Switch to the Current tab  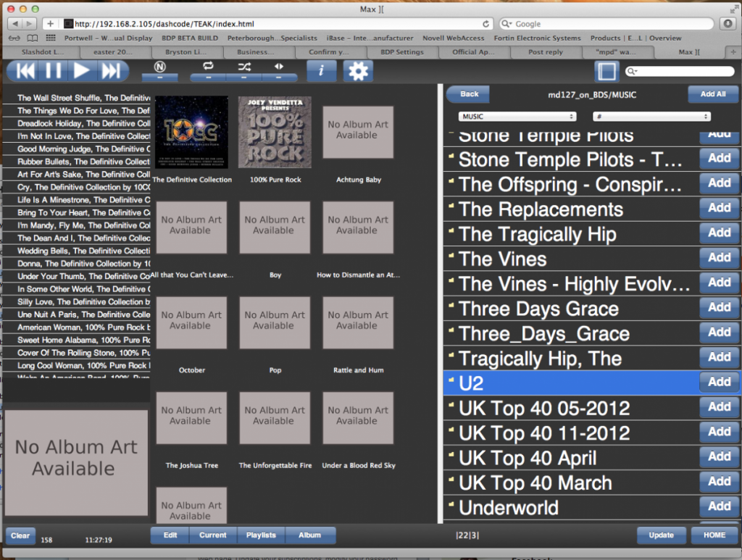click(213, 535)
